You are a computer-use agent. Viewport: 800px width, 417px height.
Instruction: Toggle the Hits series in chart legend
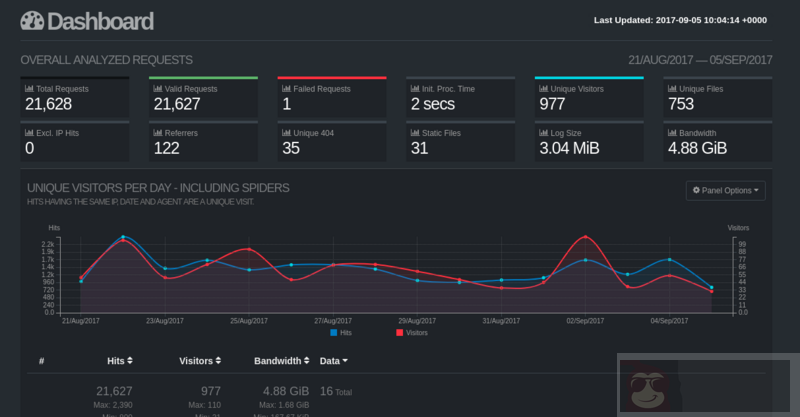(x=340, y=331)
